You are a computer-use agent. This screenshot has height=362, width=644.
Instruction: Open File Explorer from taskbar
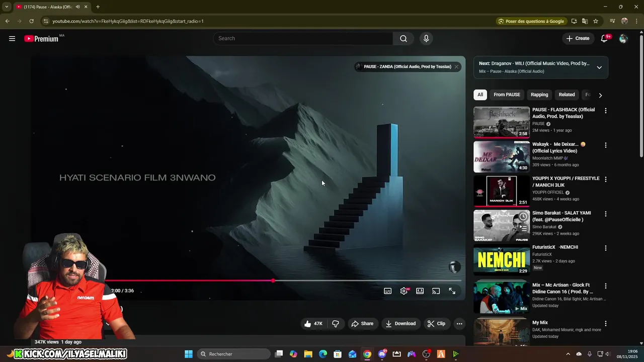pyautogui.click(x=308, y=354)
